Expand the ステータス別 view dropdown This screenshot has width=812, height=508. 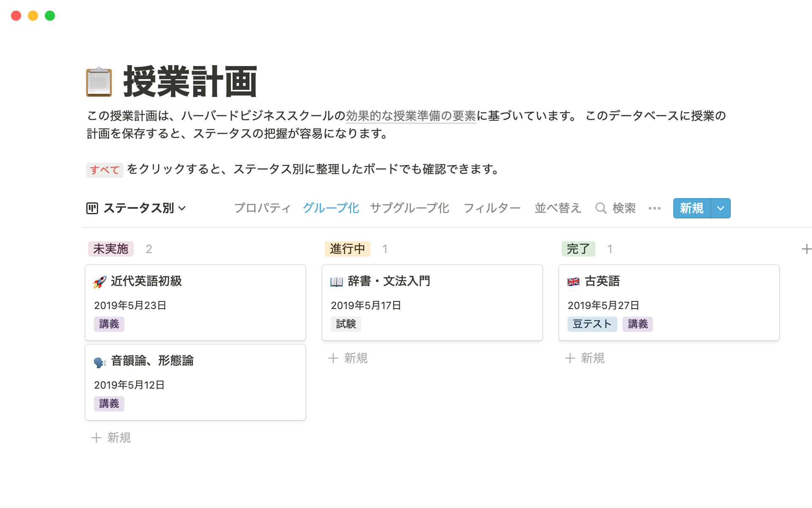(x=182, y=208)
